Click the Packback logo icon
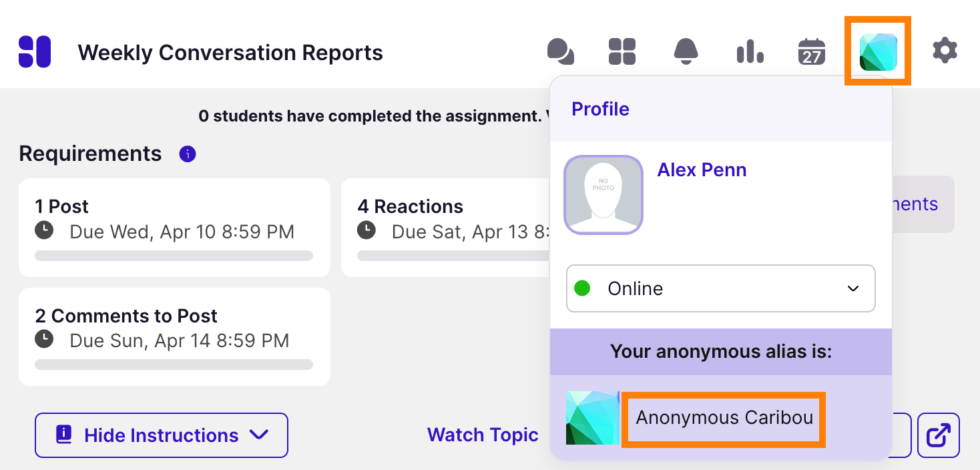Screen dimensions: 980x470 (35, 51)
